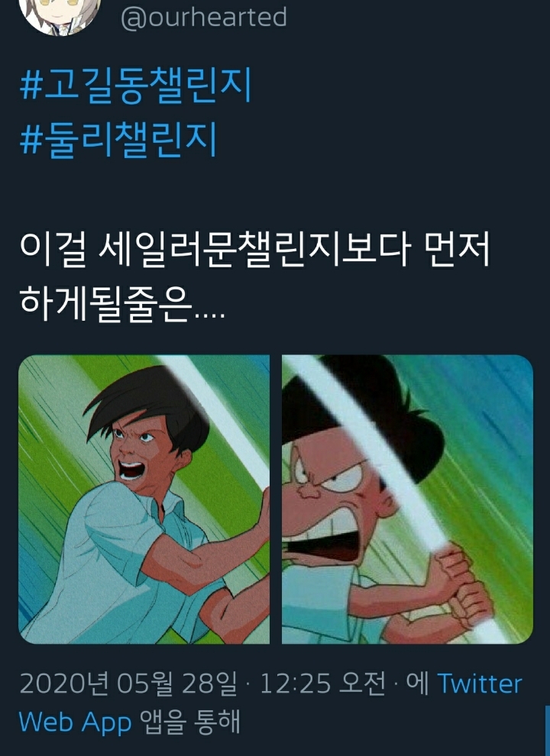This screenshot has height=756, width=550.
Task: Click the tweet text starting with 이걸
Action: tap(254, 278)
